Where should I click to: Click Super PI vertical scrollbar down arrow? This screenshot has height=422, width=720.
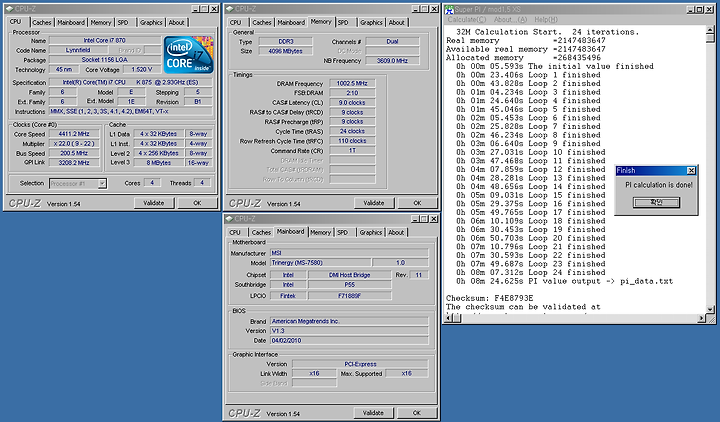(710, 309)
